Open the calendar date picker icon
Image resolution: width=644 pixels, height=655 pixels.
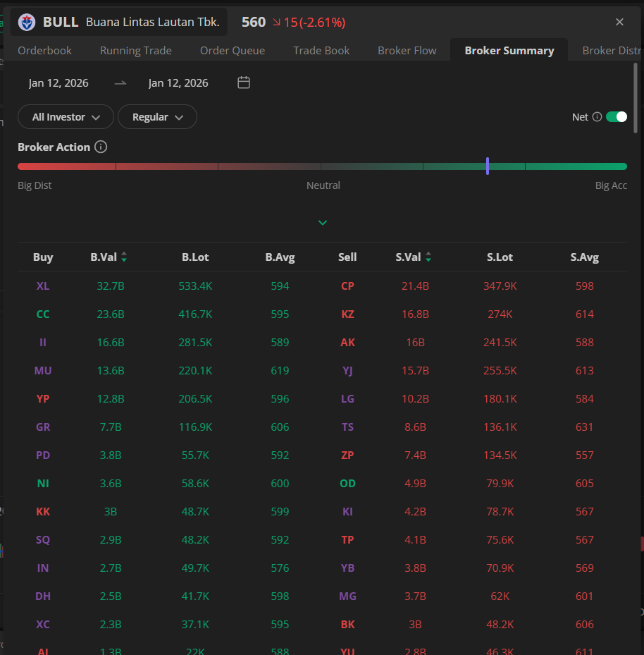tap(244, 82)
